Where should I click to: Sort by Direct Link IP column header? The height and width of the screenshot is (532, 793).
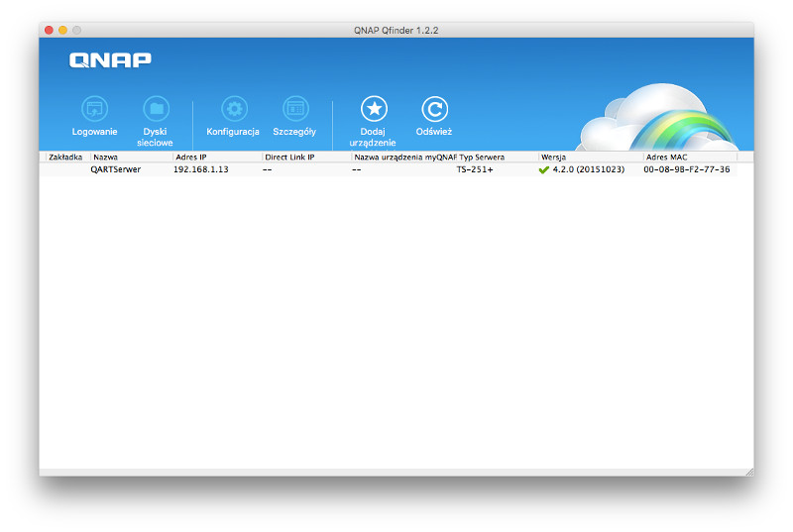tap(306, 158)
